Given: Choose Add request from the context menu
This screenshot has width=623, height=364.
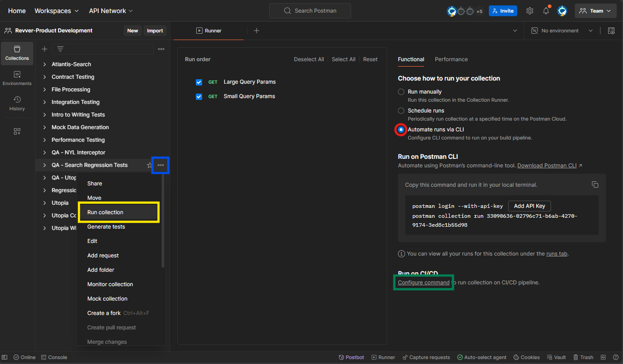Looking at the screenshot, I should pos(119,256).
